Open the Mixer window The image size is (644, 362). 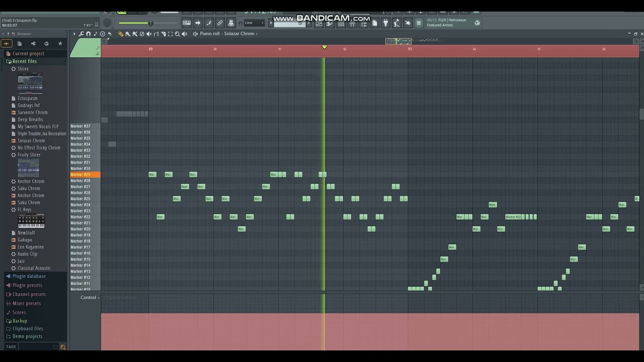(x=353, y=23)
